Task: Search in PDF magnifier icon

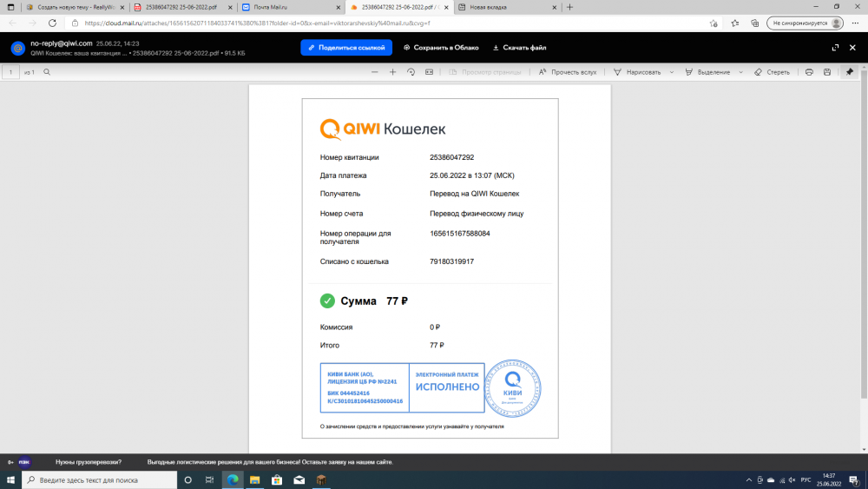Action: tap(47, 72)
